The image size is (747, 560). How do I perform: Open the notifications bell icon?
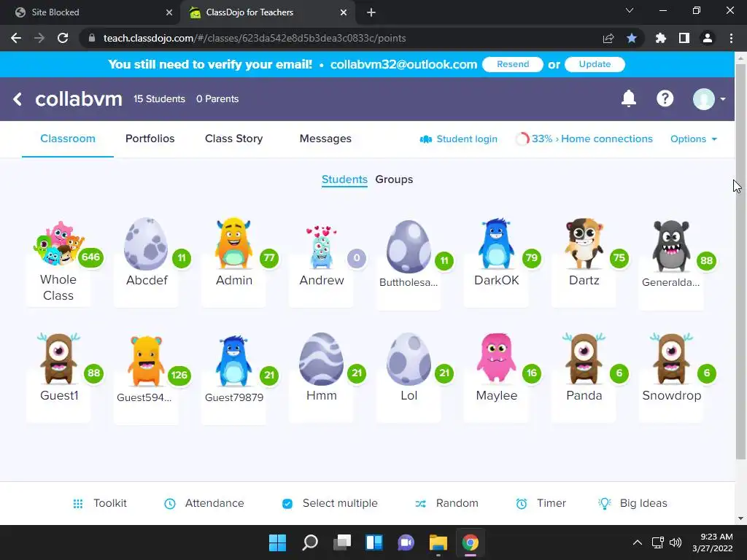coord(628,98)
